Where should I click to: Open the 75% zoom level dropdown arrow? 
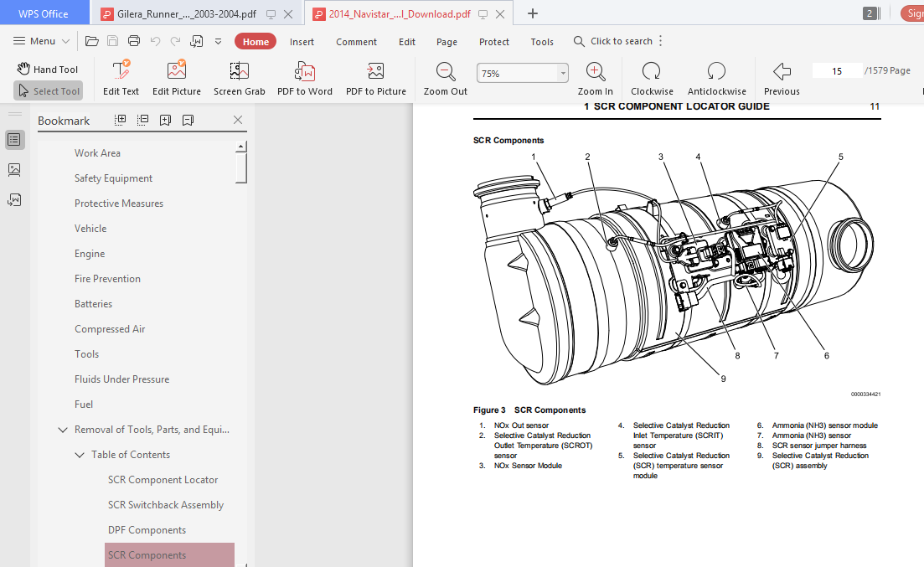point(563,73)
